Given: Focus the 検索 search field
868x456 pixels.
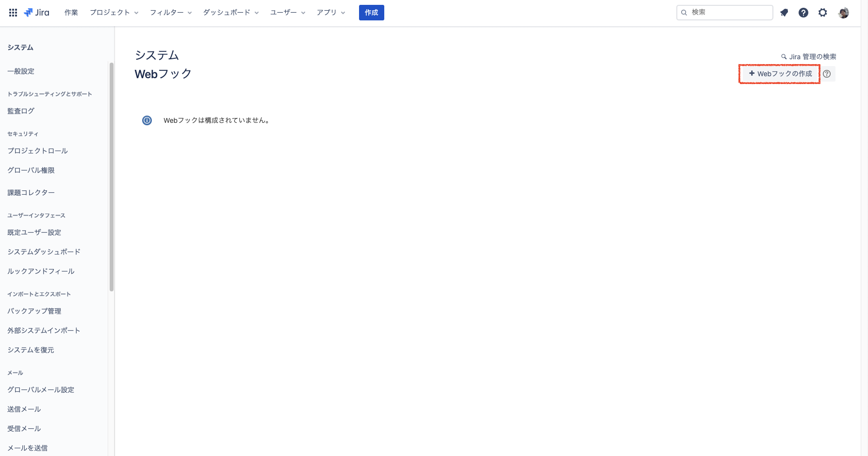Looking at the screenshot, I should coord(725,13).
